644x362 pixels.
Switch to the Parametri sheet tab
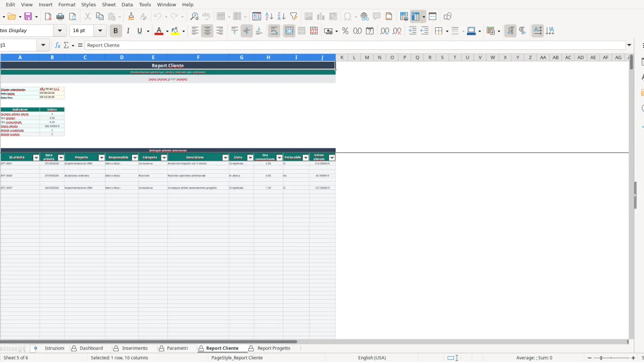point(177,349)
